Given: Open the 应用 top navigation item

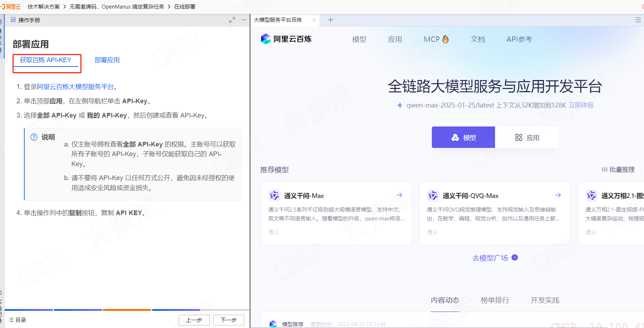Looking at the screenshot, I should [x=395, y=39].
